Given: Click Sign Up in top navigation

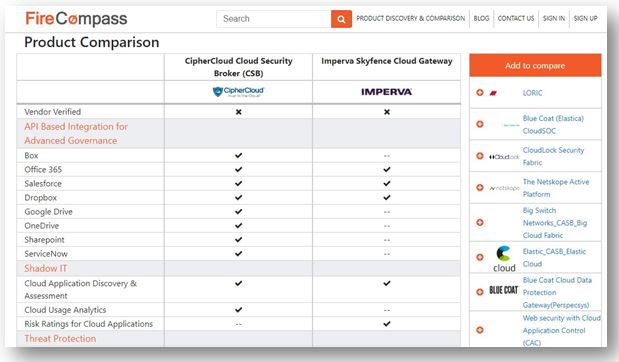Looking at the screenshot, I should 585,18.
